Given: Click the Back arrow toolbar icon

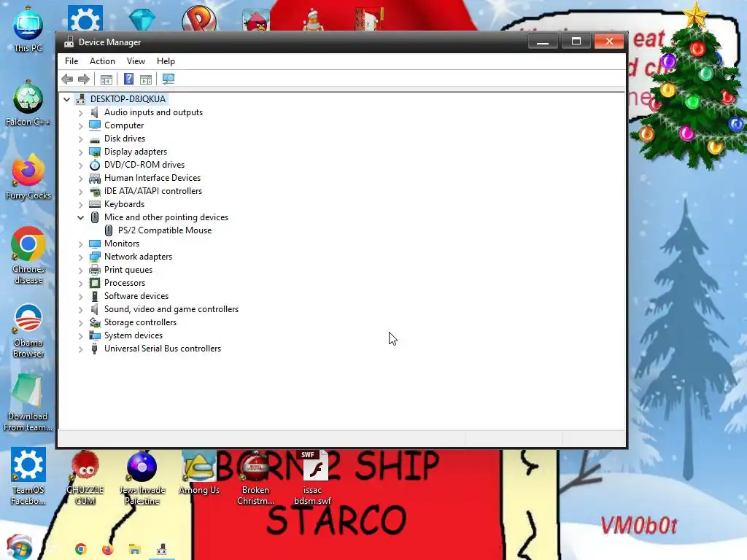Looking at the screenshot, I should 67,79.
